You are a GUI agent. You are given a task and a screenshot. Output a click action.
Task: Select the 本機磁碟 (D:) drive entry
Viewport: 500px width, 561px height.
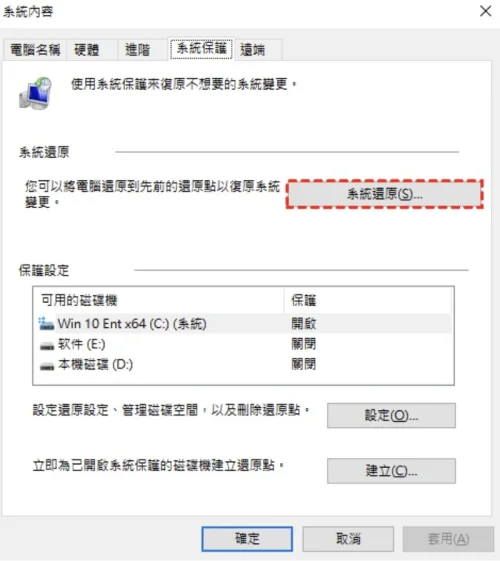[x=244, y=365]
